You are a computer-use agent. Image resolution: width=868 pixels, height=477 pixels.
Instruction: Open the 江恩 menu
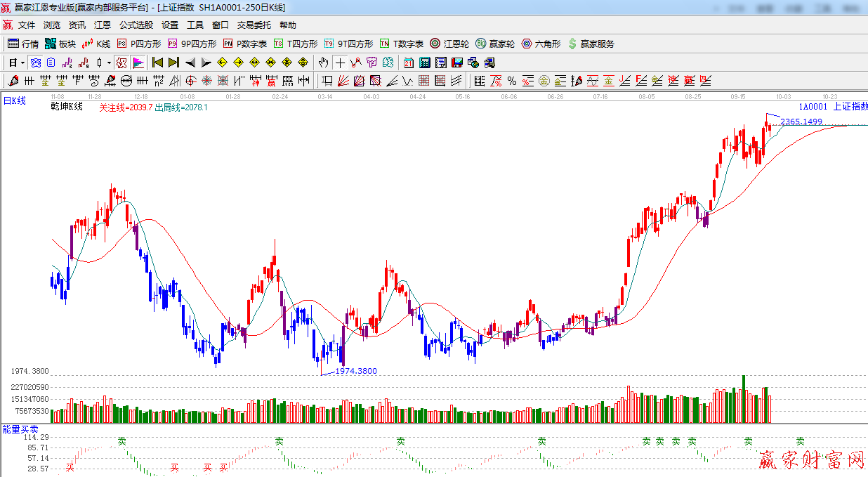(x=103, y=25)
